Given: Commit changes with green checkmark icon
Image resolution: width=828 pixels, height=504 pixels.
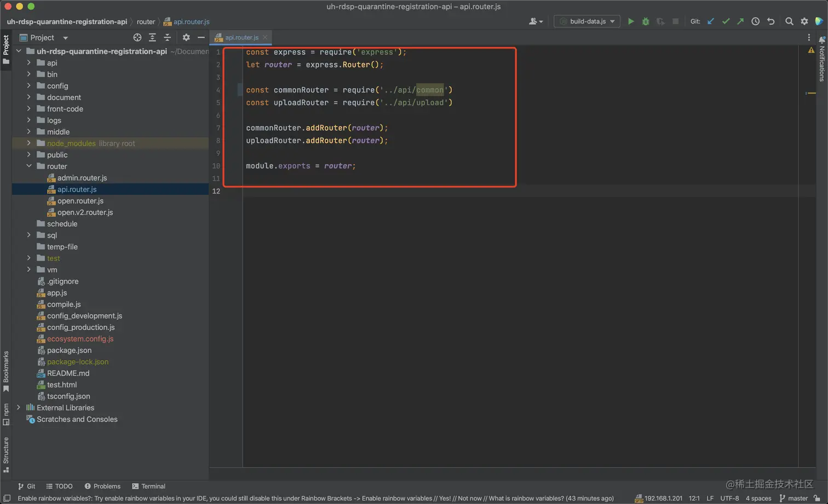Looking at the screenshot, I should click(x=726, y=21).
